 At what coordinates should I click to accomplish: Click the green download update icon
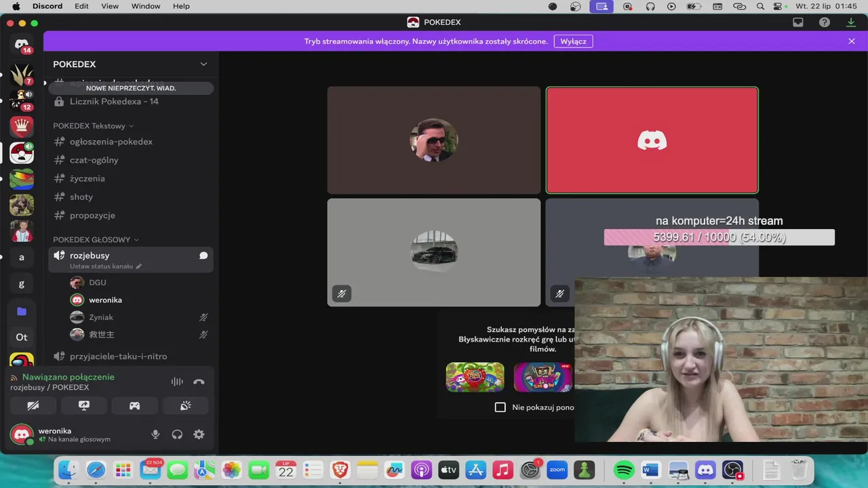pyautogui.click(x=851, y=22)
